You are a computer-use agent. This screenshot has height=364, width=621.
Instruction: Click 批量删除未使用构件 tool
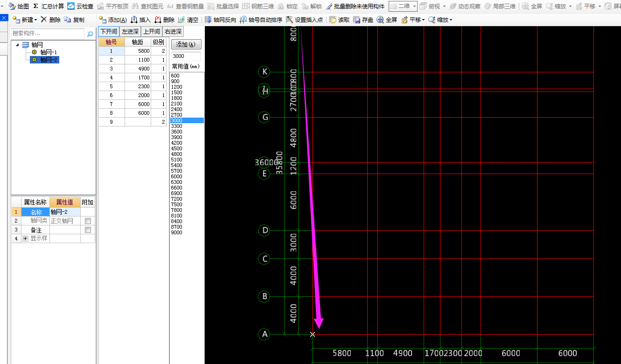[x=355, y=7]
